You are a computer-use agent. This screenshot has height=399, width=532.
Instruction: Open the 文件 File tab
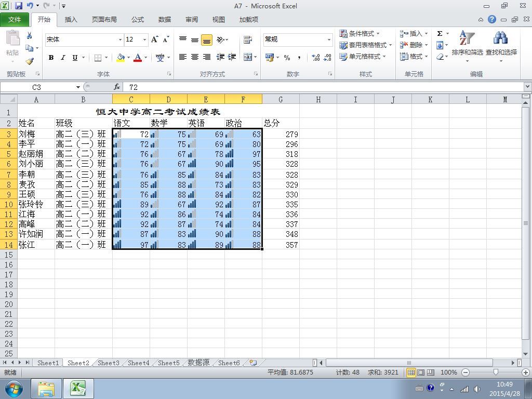click(14, 20)
